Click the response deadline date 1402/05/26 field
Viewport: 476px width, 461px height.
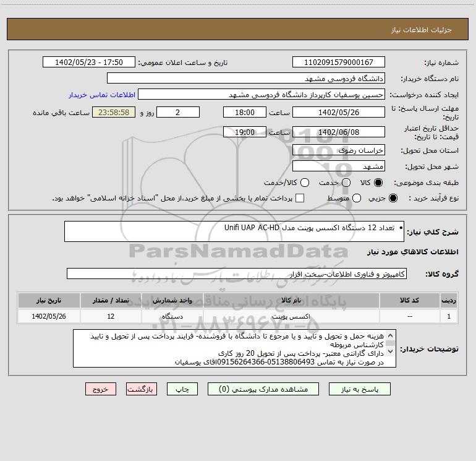click(339, 113)
